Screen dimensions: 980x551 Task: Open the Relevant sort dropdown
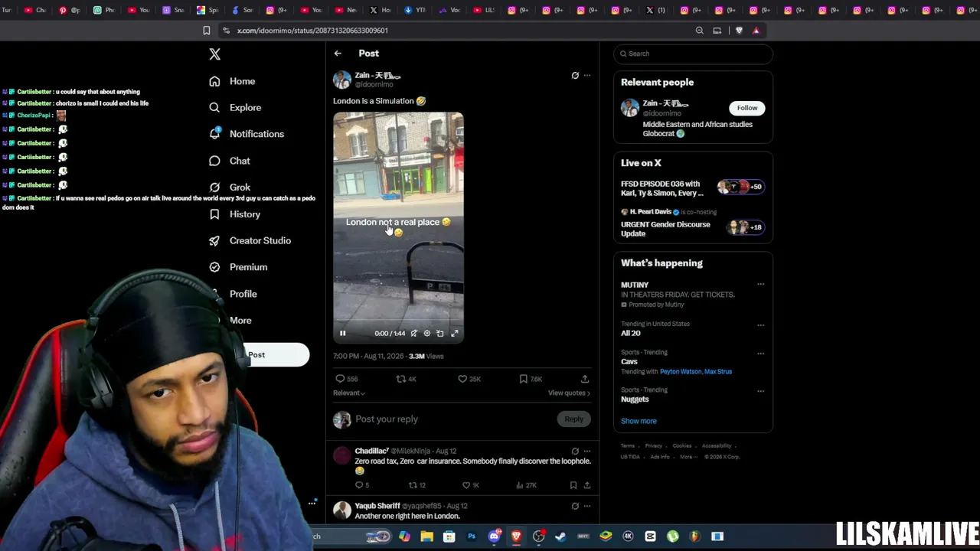click(x=349, y=393)
